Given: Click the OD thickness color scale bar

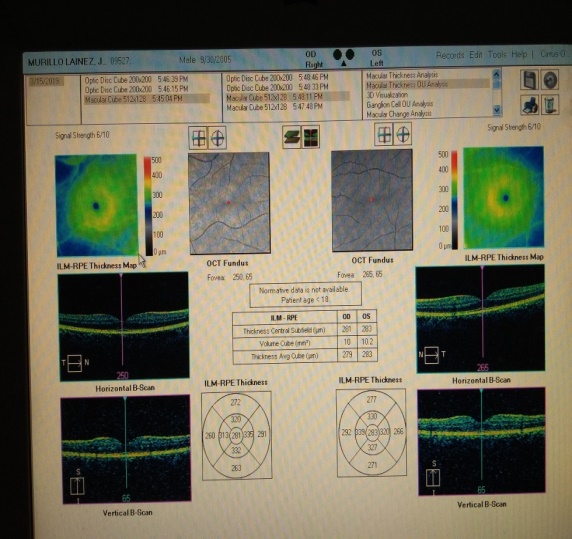Looking at the screenshot, I should tap(148, 206).
